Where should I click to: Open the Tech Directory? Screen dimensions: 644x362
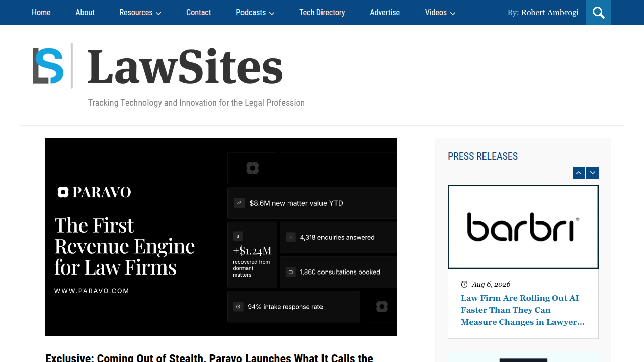point(322,13)
